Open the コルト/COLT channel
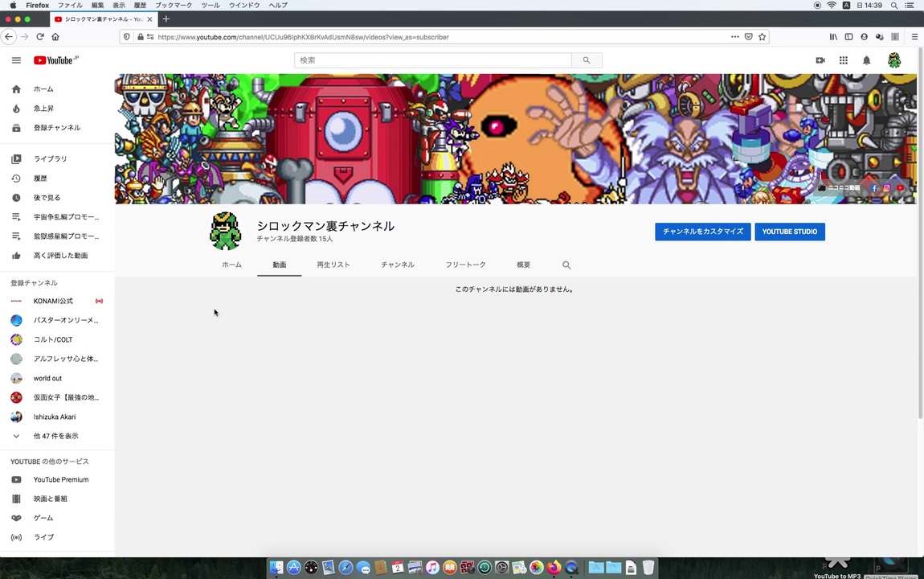The width and height of the screenshot is (924, 579). (57, 339)
